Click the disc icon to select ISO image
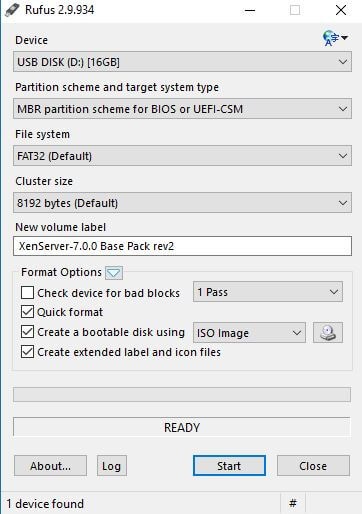Screen dimensions: 362x514 click(x=328, y=332)
